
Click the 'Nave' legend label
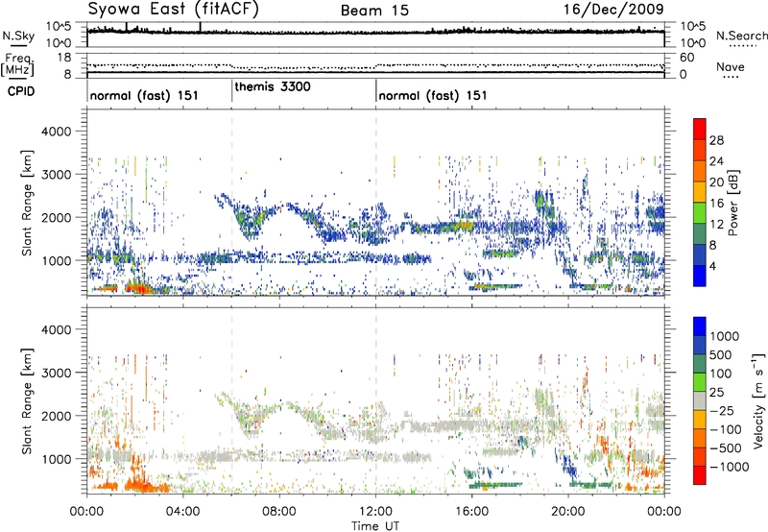tap(730, 66)
